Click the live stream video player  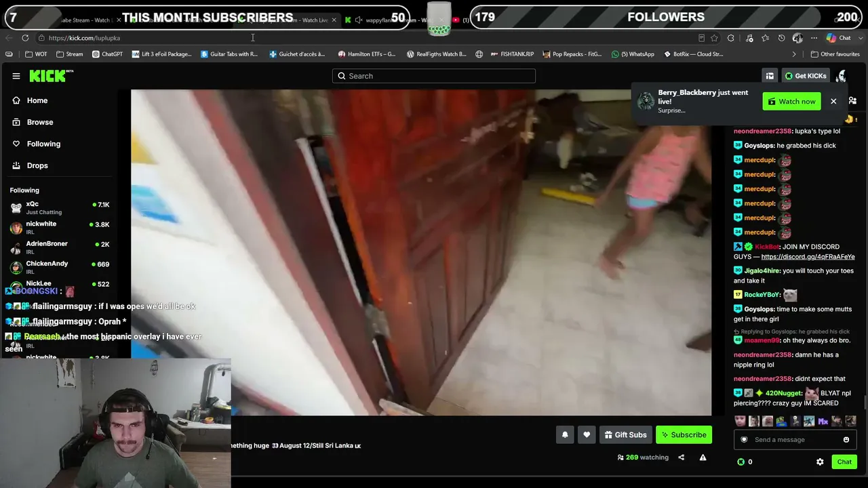[421, 252]
